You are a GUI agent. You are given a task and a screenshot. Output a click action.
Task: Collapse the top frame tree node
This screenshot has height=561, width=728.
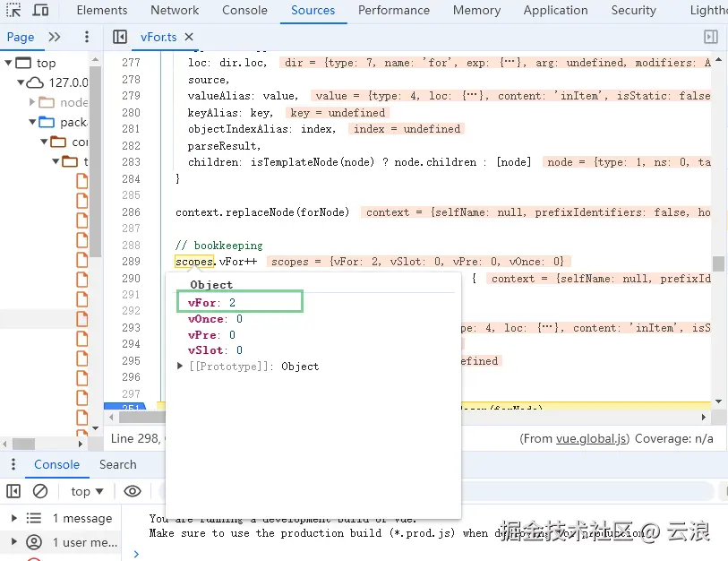[x=8, y=62]
